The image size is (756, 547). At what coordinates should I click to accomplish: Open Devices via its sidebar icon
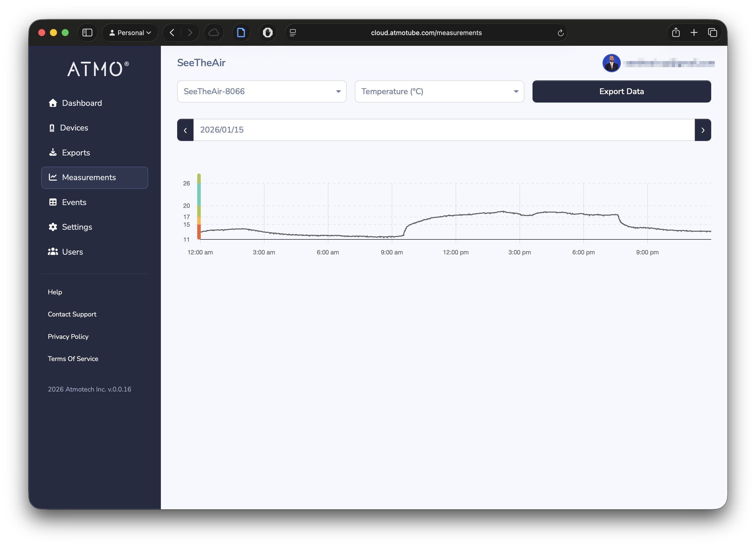(x=52, y=128)
